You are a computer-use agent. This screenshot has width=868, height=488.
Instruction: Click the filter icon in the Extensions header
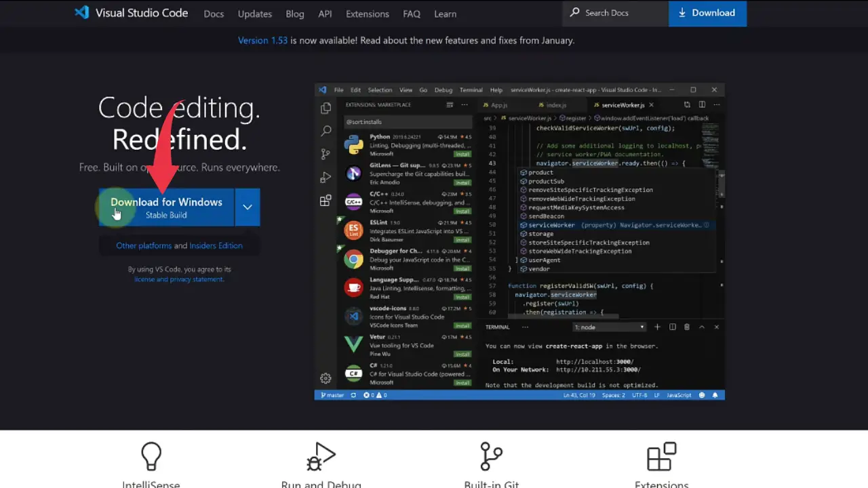tap(450, 105)
